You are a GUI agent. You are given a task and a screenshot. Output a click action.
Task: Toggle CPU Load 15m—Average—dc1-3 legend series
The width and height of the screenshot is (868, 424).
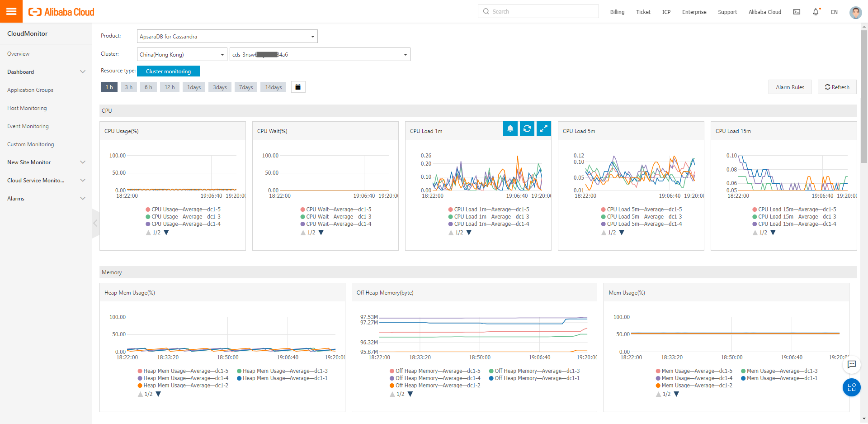794,217
